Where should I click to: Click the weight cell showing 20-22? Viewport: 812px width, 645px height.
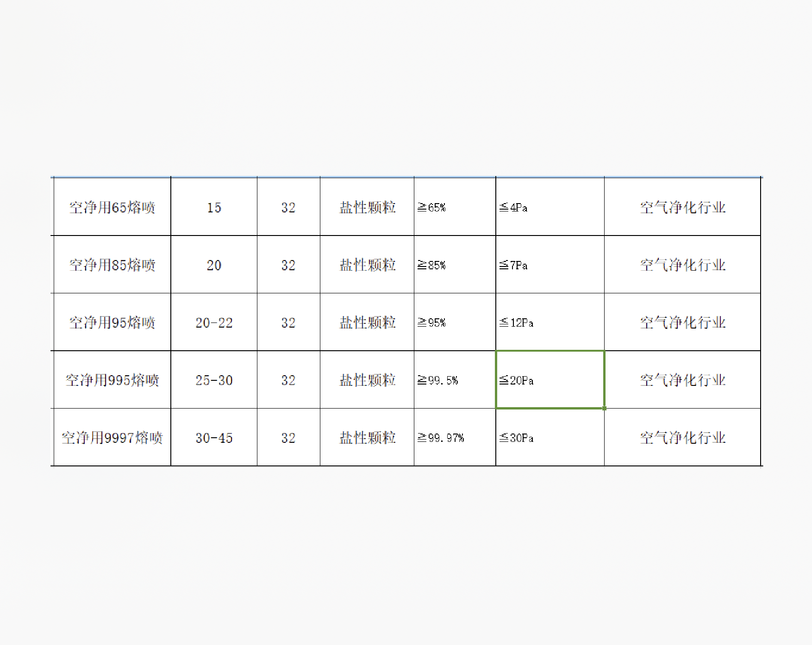[214, 322]
